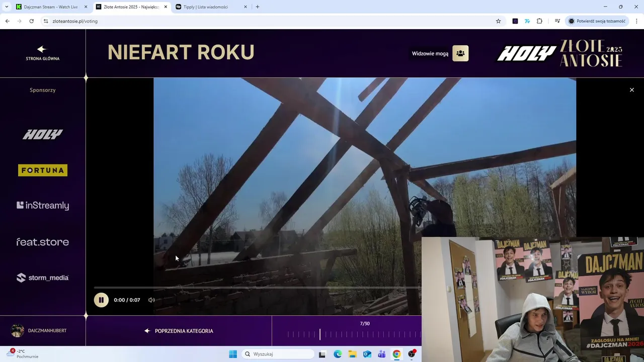This screenshot has height=362, width=644.
Task: Open Task View on the taskbar
Action: [x=322, y=354]
